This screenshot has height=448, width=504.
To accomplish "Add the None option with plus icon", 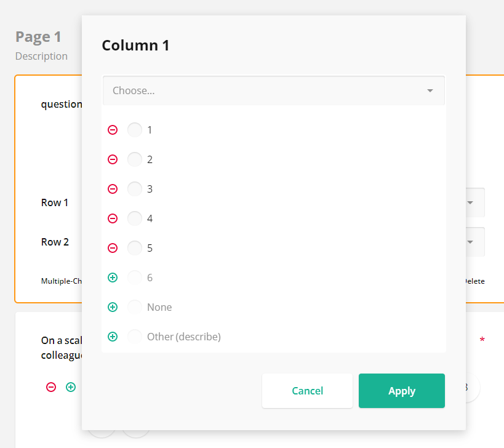I will click(x=113, y=307).
